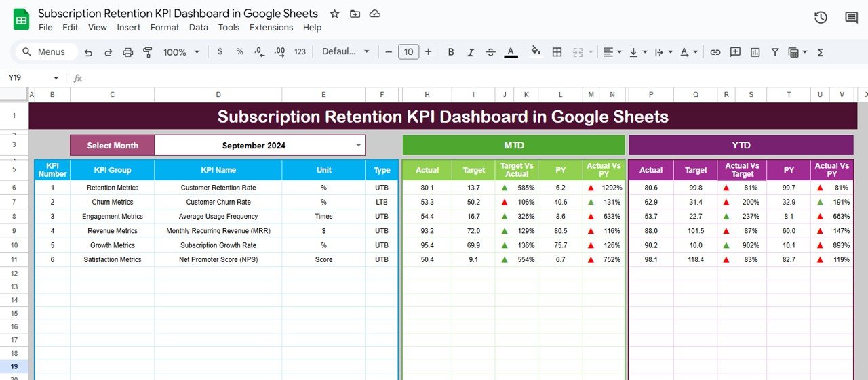Open horizontal align dropdown
868x380 pixels.
pos(612,52)
